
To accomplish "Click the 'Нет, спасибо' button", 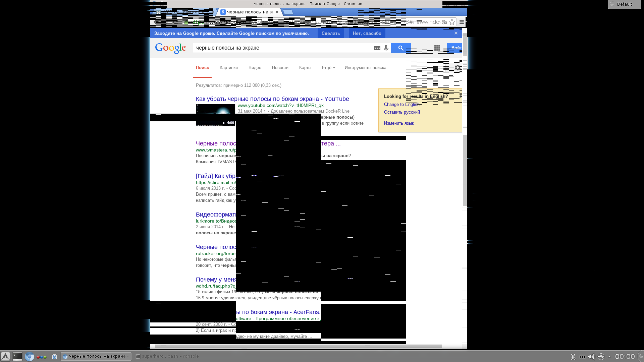I will point(367,33).
